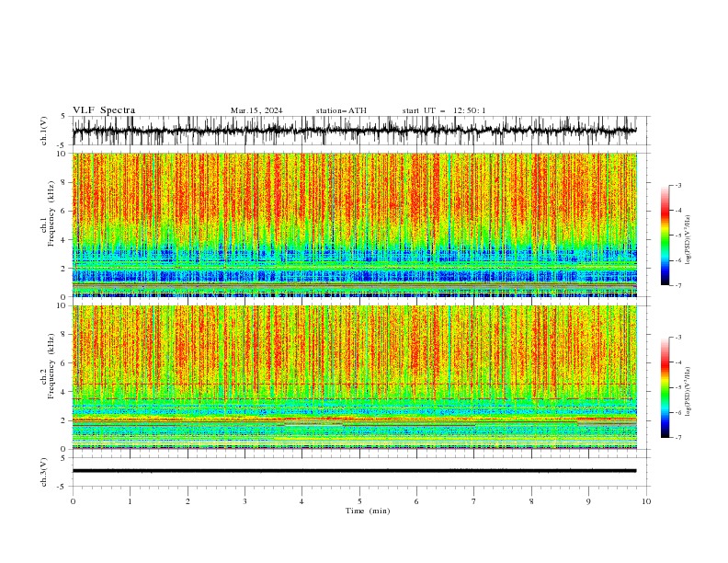The image size is (728, 563).
Task: Click the 'VLF Spectra' title text
Action: point(104,110)
